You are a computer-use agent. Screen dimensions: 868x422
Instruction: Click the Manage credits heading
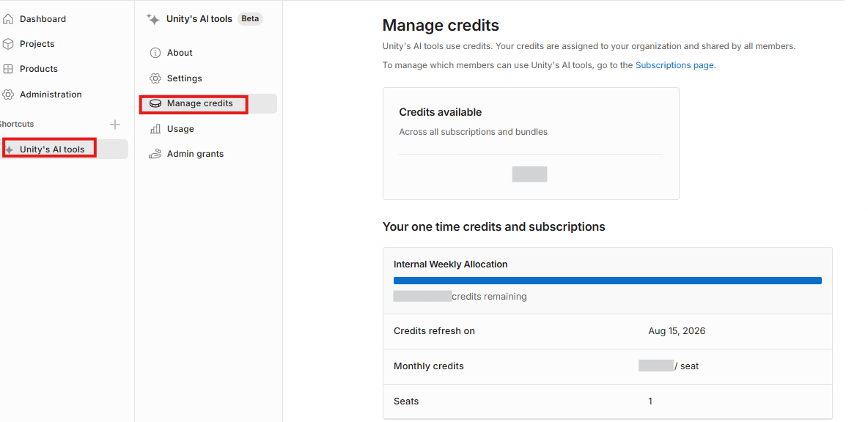441,26
